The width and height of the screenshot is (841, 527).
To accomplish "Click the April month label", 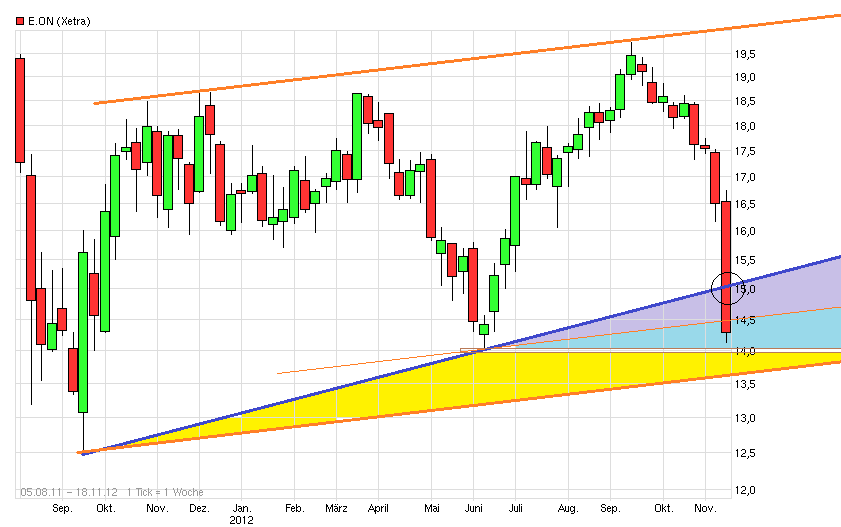I will point(378,508).
